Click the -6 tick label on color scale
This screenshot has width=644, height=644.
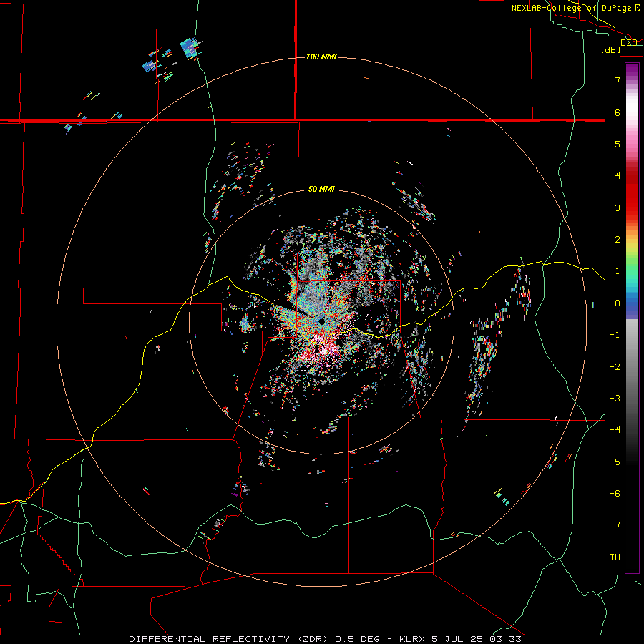(615, 494)
